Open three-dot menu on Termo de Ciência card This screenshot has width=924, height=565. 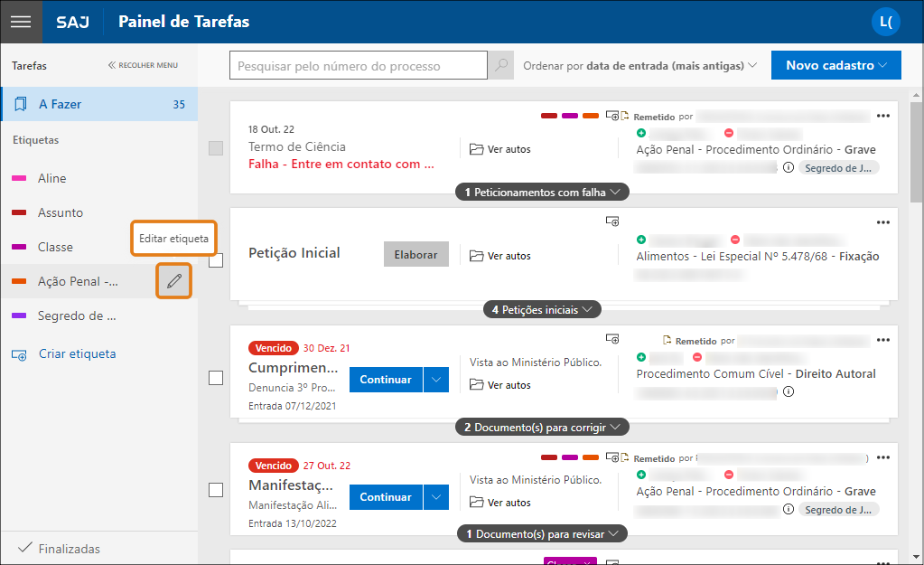click(883, 116)
